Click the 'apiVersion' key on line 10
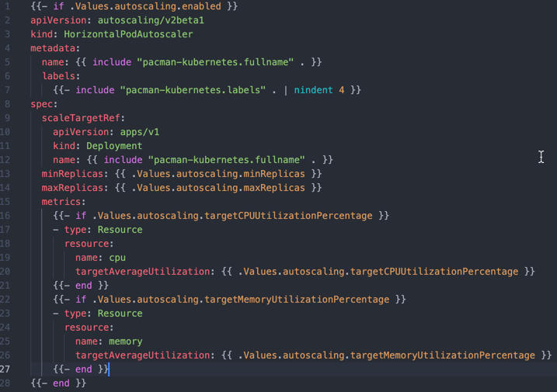Image resolution: width=557 pixels, height=392 pixels. [x=81, y=132]
